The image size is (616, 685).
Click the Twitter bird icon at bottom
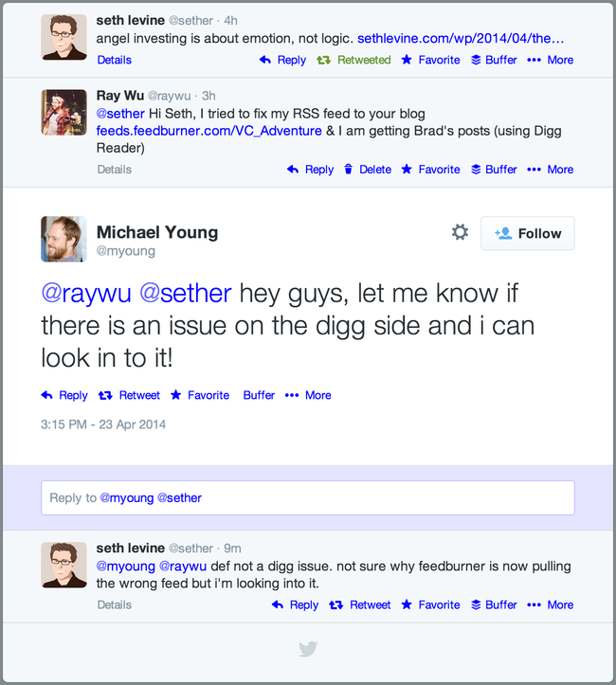pos(307,649)
